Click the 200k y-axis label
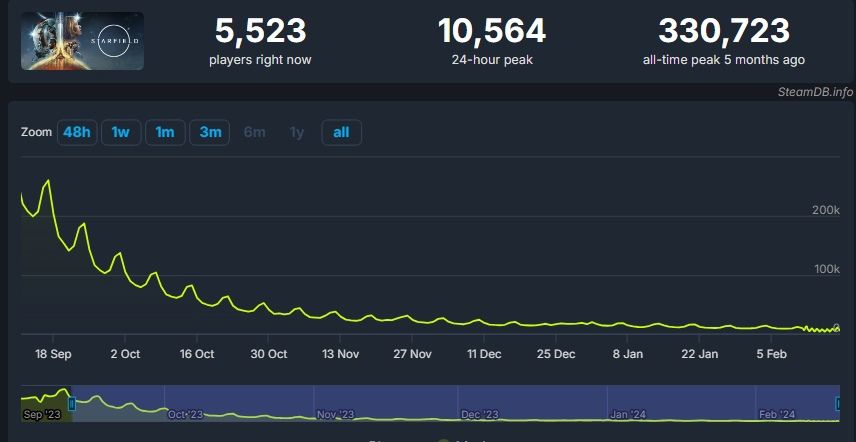 (x=827, y=210)
